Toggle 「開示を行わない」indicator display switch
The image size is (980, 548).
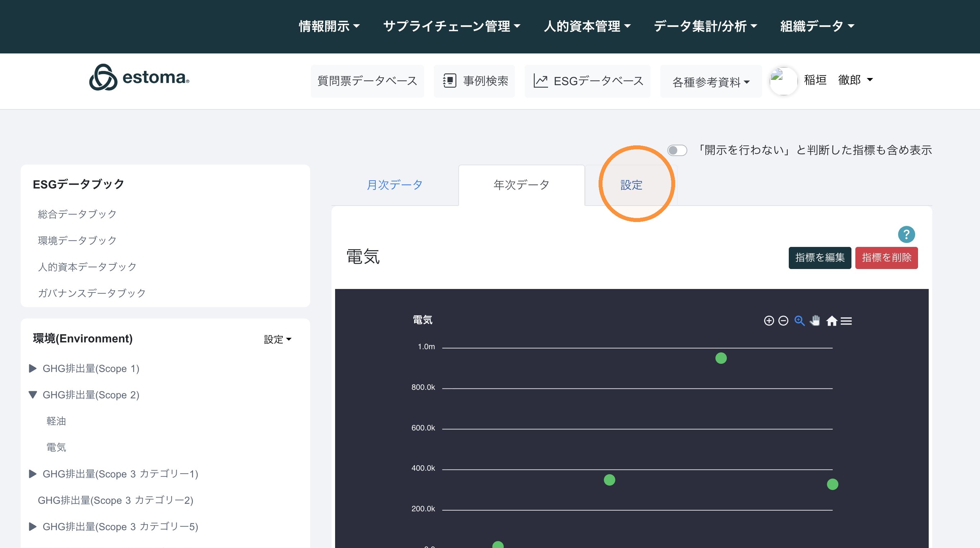tap(677, 150)
